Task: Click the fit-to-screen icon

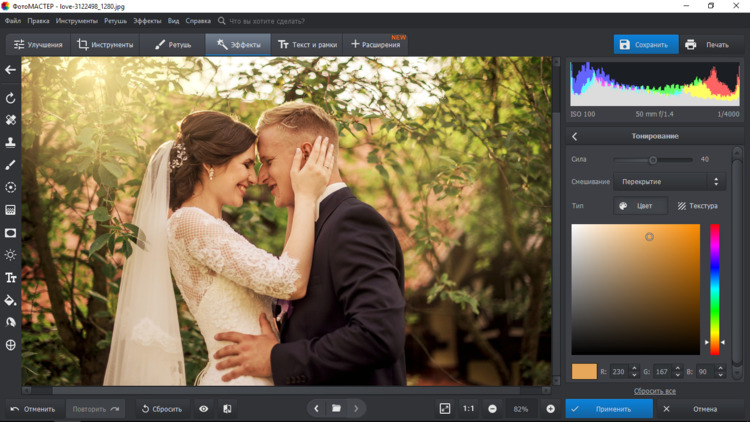Action: tap(445, 409)
